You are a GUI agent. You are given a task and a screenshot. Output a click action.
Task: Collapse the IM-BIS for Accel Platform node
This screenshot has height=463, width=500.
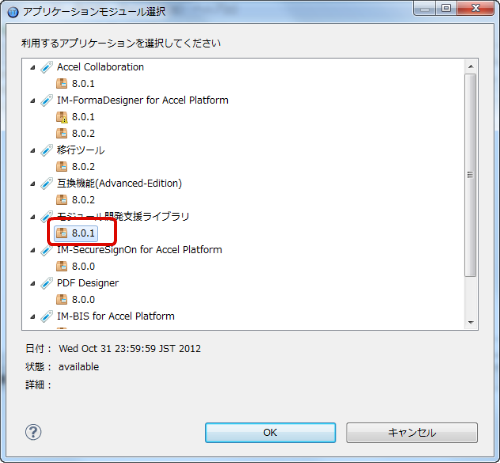(33, 317)
